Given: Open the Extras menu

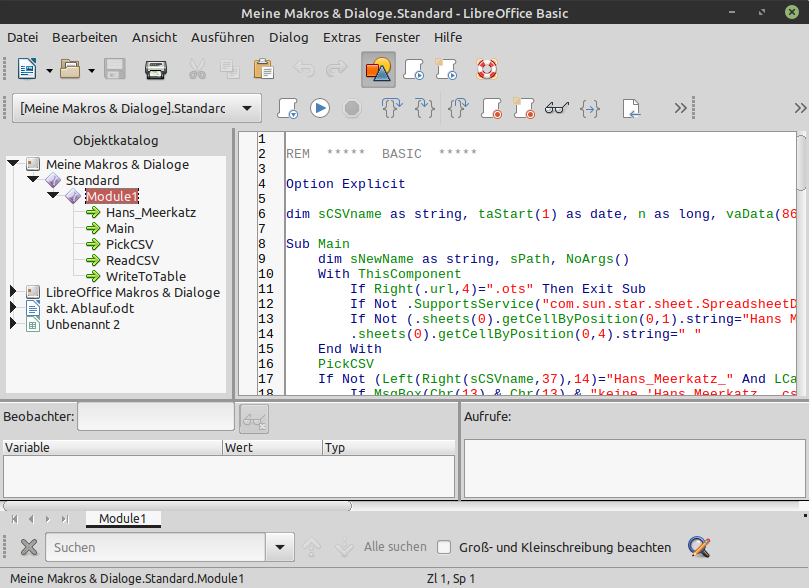Looking at the screenshot, I should tap(342, 38).
